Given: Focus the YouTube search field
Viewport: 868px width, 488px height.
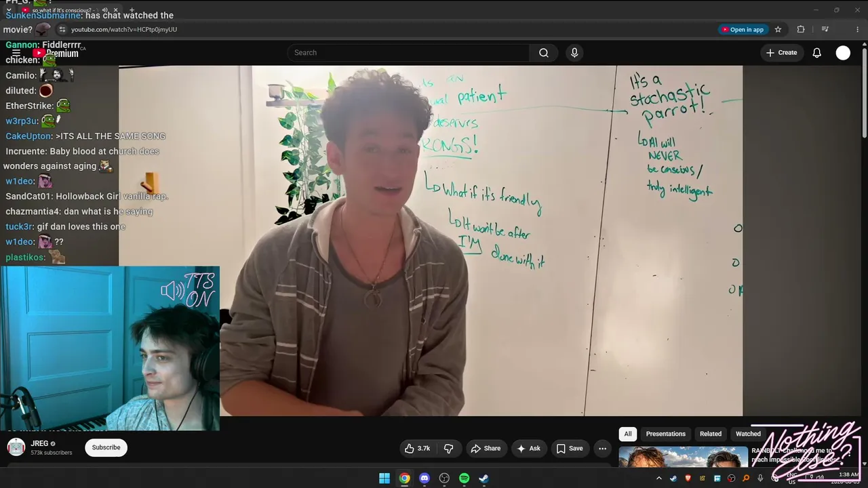Looking at the screenshot, I should [x=408, y=53].
